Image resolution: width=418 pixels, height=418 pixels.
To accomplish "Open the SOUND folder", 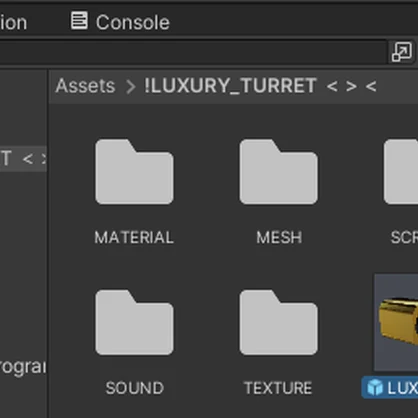I will pyautogui.click(x=134, y=322).
